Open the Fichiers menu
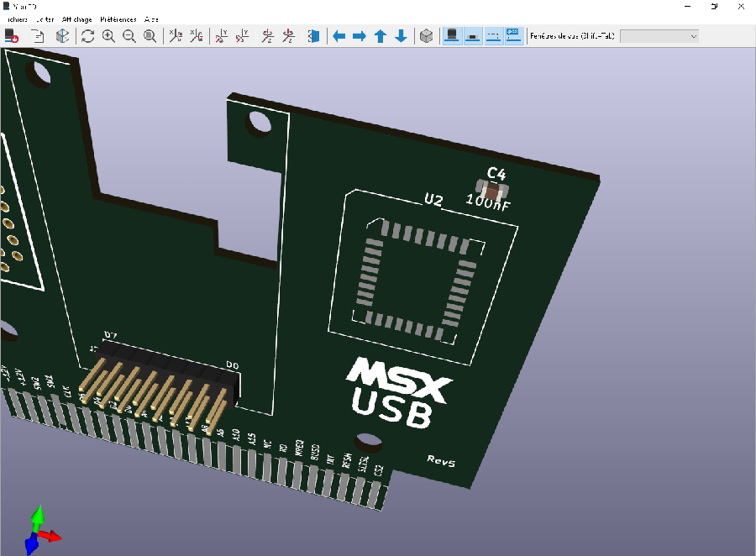 pyautogui.click(x=17, y=19)
